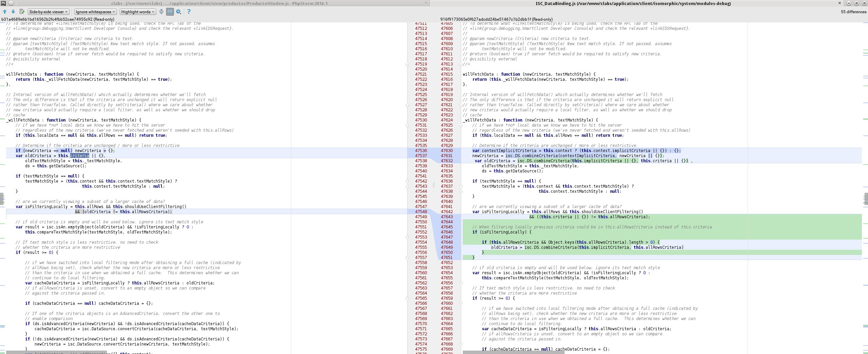Collapse left fold marker at line 47542

[x=408, y=181]
